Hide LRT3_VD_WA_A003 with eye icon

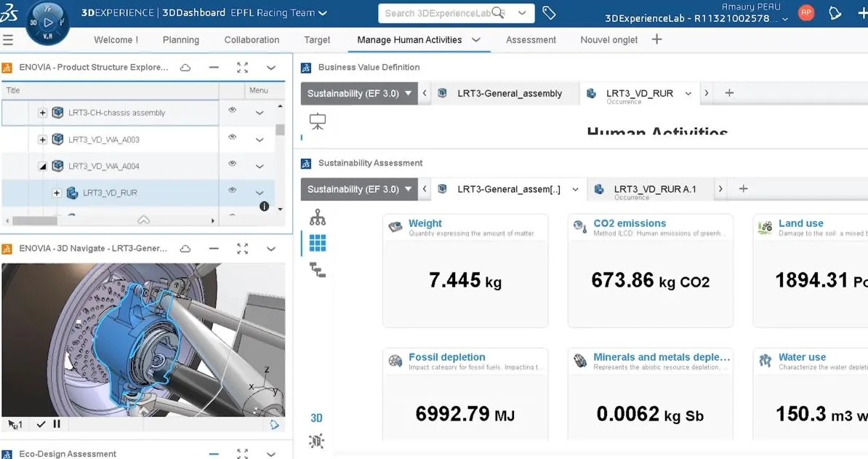click(233, 138)
